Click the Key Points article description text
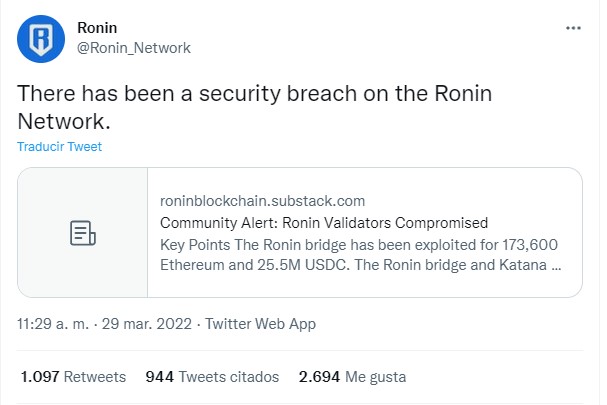The image size is (607, 405). (x=360, y=255)
